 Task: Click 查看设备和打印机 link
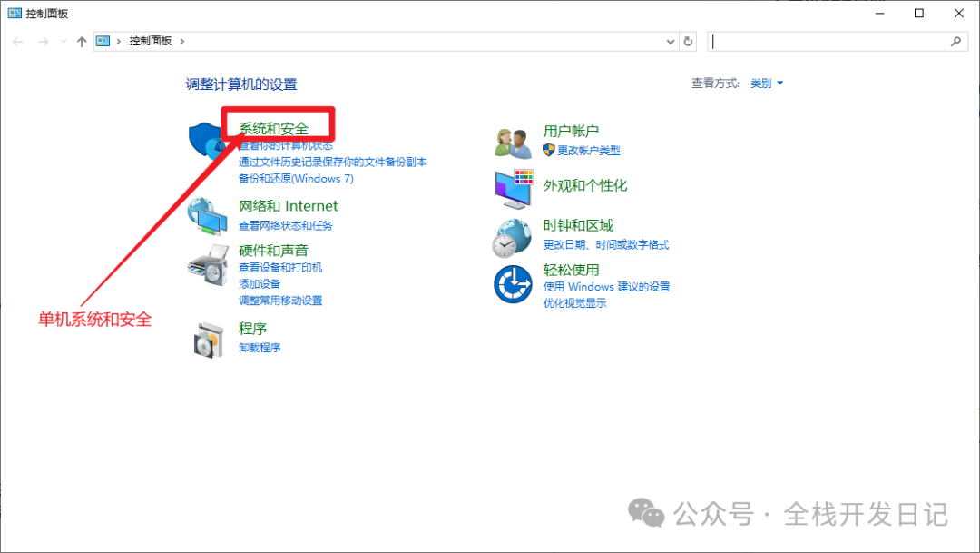(280, 267)
